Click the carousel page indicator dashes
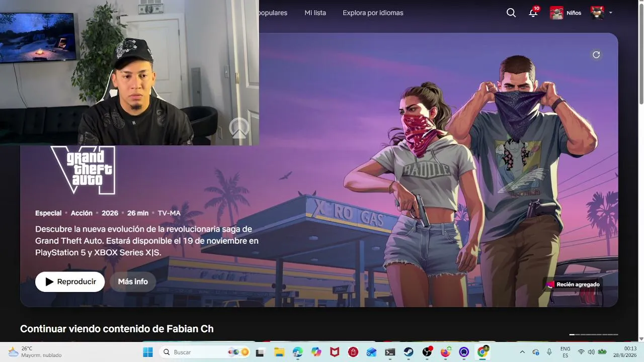The image size is (644, 362). (594, 334)
